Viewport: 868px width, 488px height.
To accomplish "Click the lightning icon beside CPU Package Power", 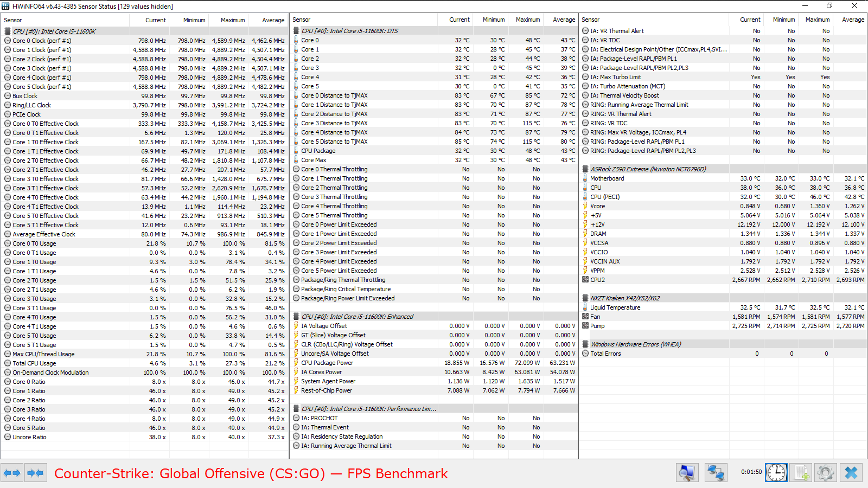I will [x=296, y=363].
